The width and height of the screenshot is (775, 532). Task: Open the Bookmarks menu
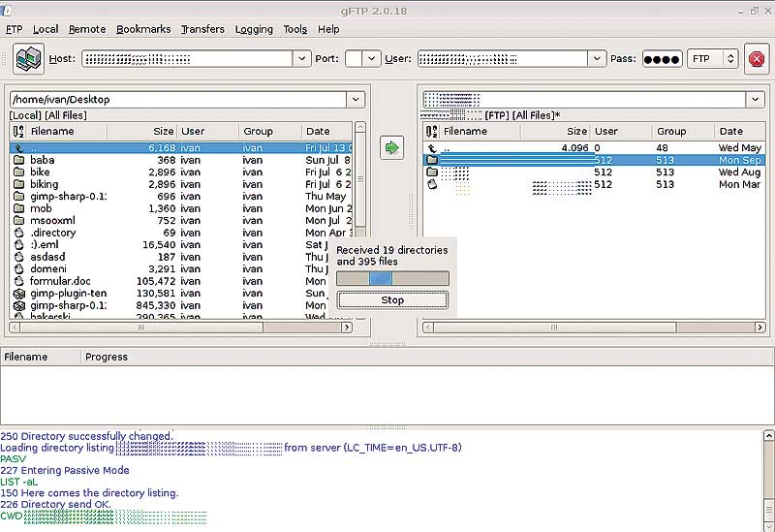143,29
